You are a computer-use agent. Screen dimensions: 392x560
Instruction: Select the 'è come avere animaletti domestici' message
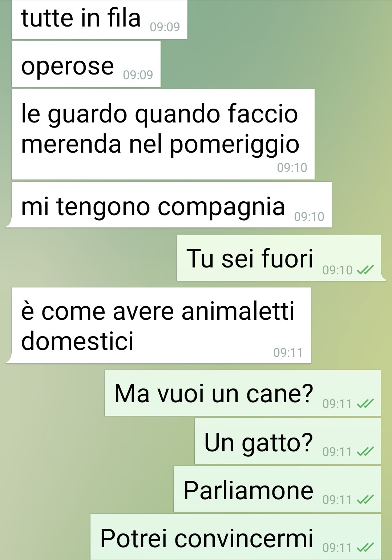(161, 325)
